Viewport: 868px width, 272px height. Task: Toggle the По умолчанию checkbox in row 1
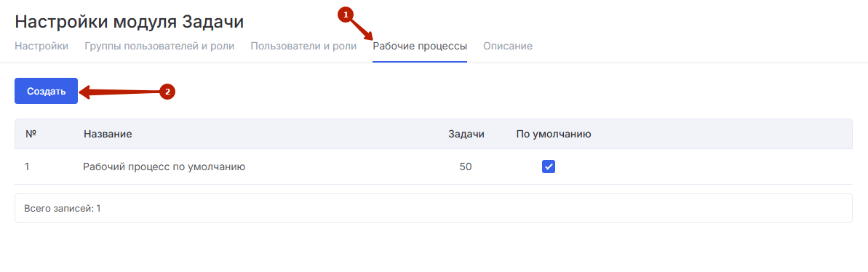tap(548, 167)
